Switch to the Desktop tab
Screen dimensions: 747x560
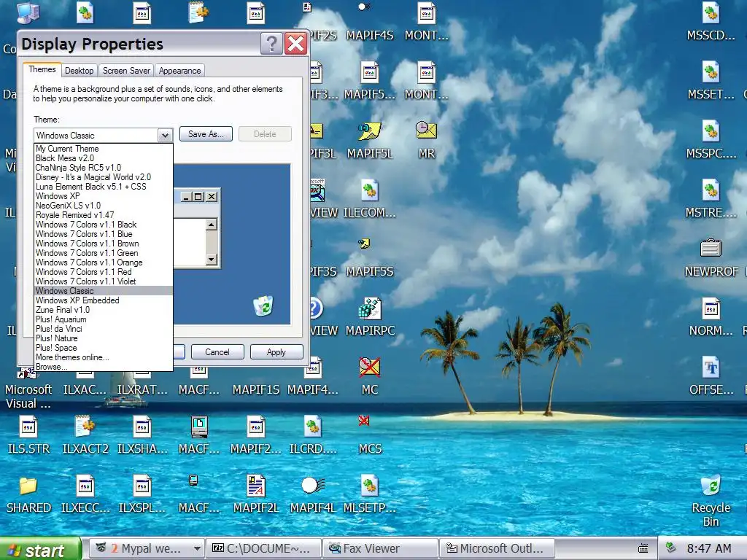pyautogui.click(x=79, y=71)
